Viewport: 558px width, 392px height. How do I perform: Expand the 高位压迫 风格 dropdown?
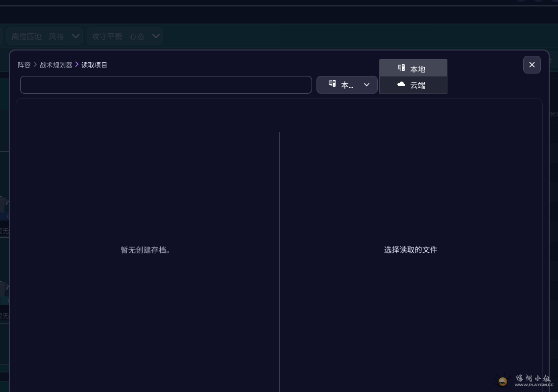75,36
